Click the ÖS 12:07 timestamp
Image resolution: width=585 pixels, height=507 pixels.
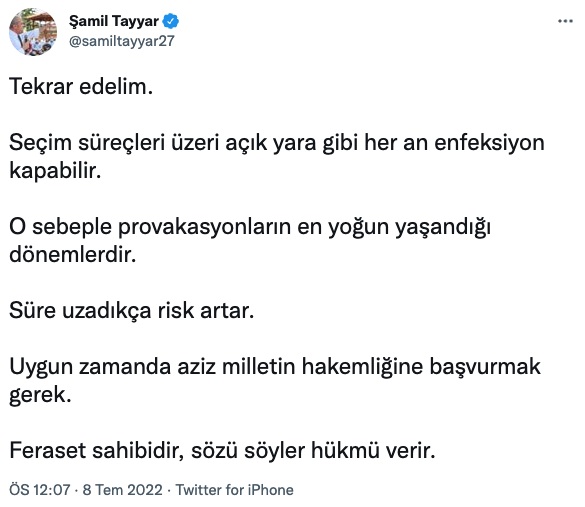(x=40, y=490)
